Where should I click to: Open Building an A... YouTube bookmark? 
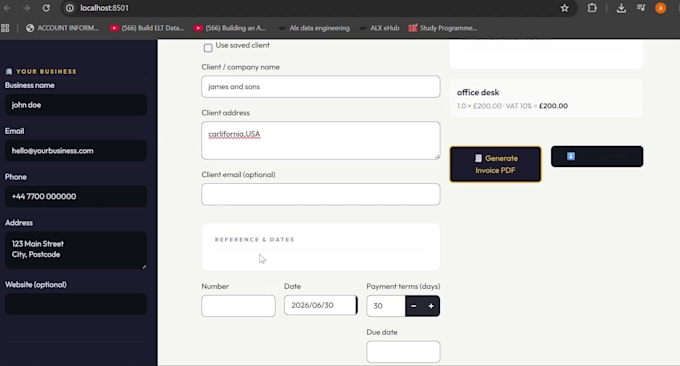click(230, 28)
